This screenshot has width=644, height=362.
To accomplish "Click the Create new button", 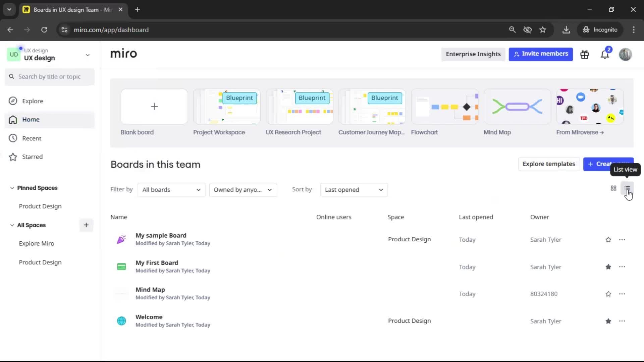I will click(608, 164).
